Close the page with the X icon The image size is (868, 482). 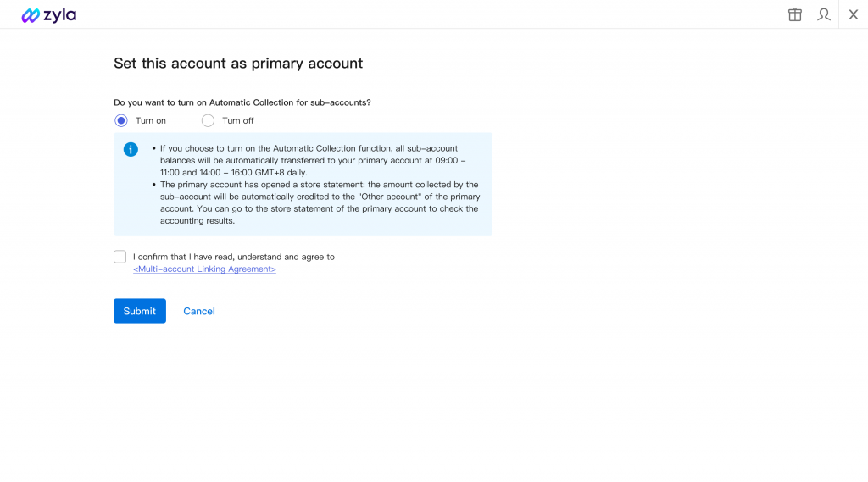(x=854, y=14)
